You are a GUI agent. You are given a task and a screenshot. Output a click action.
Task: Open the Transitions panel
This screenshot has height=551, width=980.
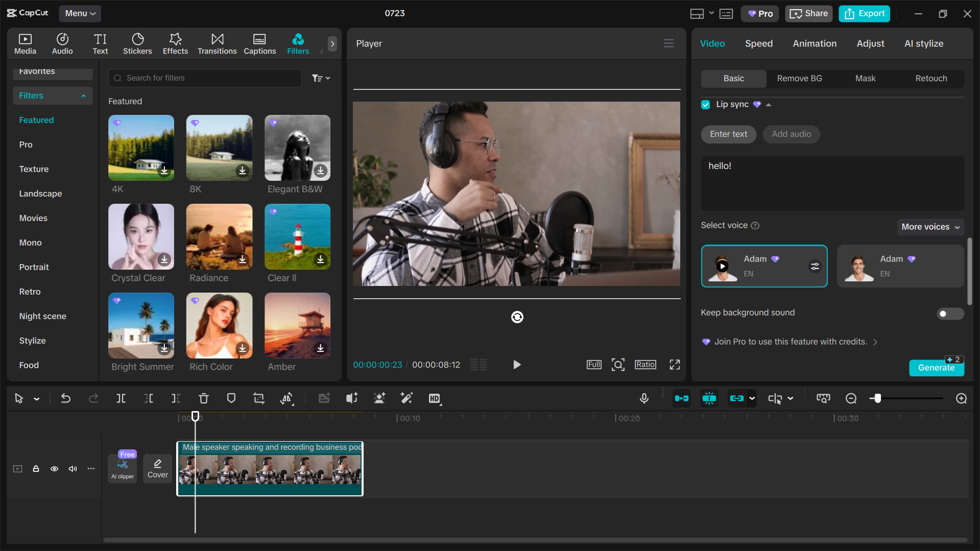217,43
